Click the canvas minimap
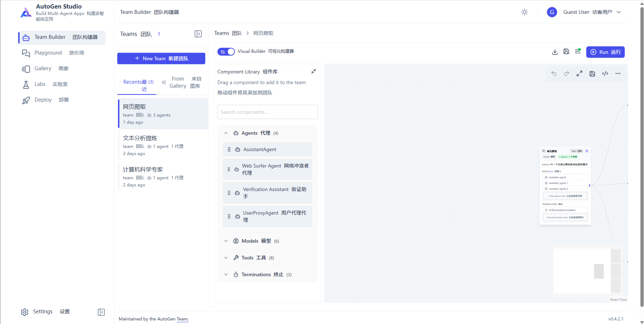 587,271
